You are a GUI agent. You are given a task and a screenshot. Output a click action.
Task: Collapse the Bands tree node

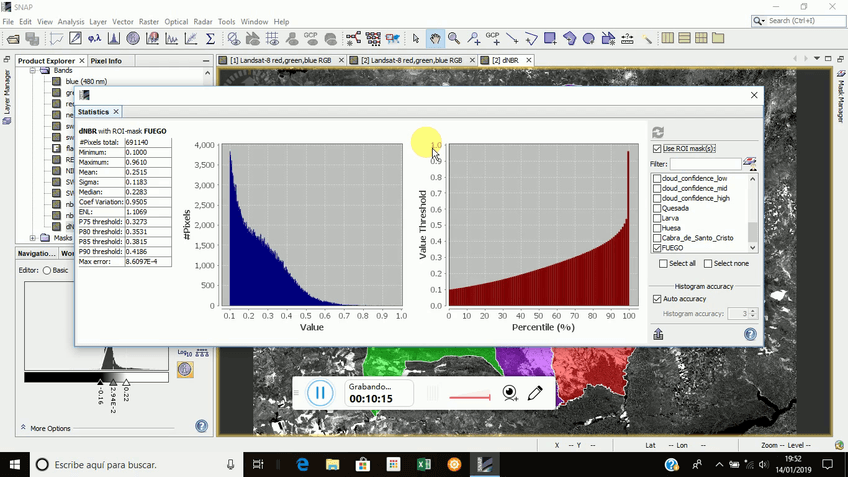coord(32,71)
